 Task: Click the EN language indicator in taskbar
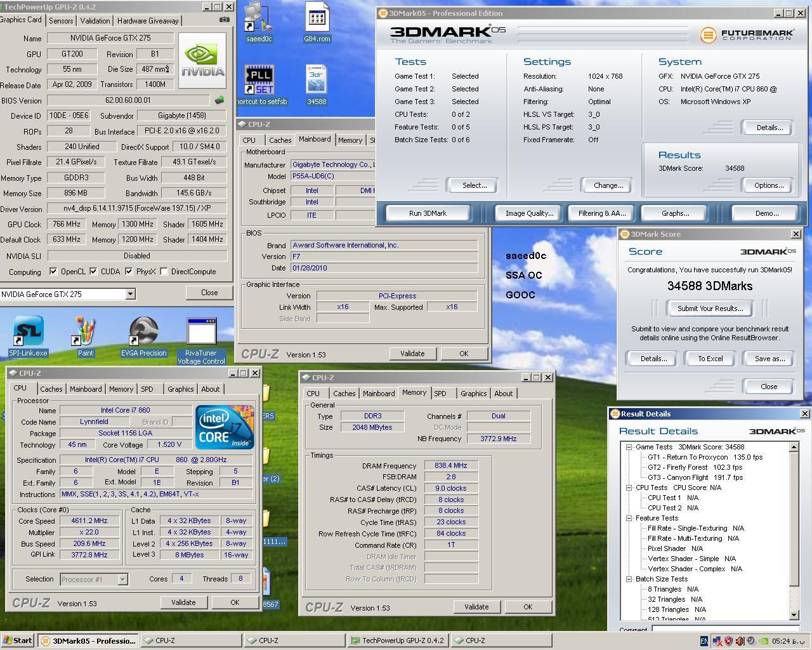[x=704, y=641]
